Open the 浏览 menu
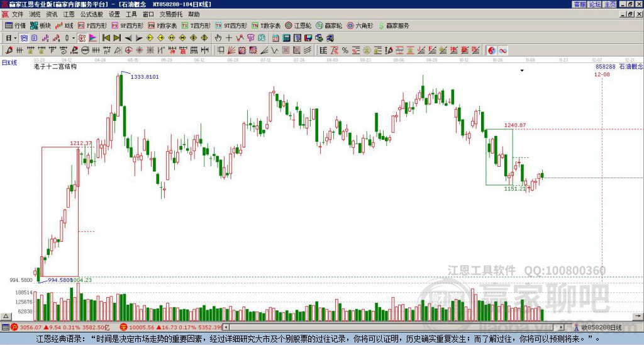Screen dimensions: 644x345 [x=35, y=14]
